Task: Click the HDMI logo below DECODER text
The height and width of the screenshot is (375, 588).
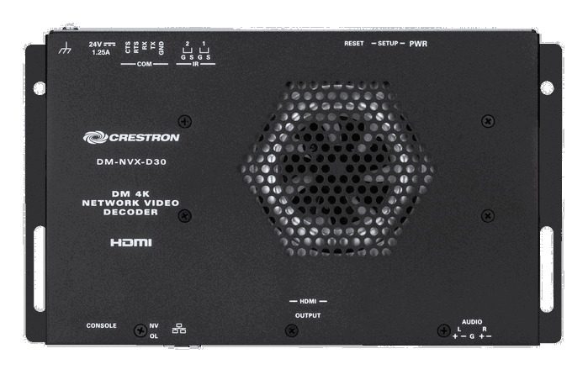Action: (x=131, y=243)
